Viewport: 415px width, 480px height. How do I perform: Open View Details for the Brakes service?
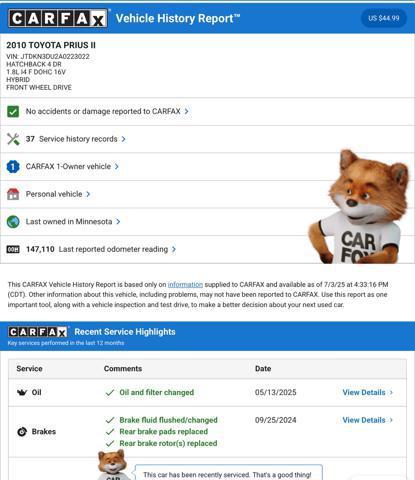[364, 420]
